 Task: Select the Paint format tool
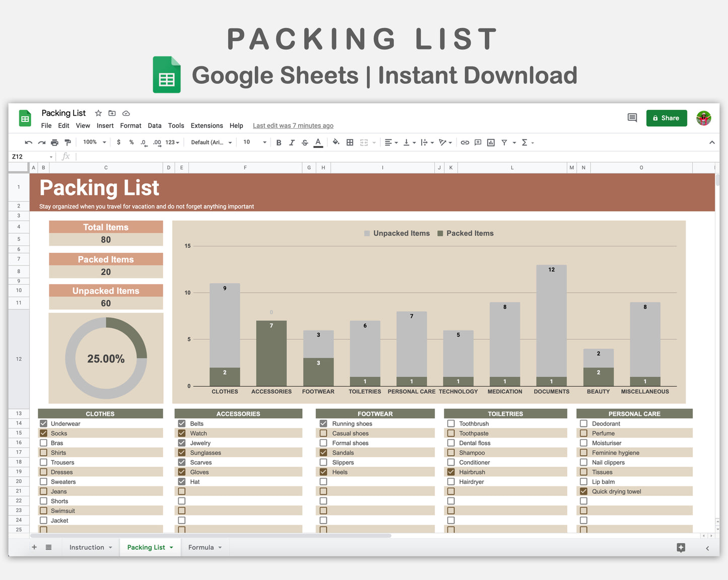click(68, 142)
